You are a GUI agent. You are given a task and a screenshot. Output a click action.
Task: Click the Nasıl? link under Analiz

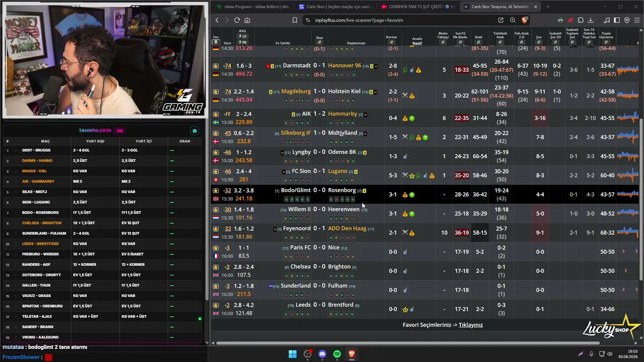[x=417, y=43]
